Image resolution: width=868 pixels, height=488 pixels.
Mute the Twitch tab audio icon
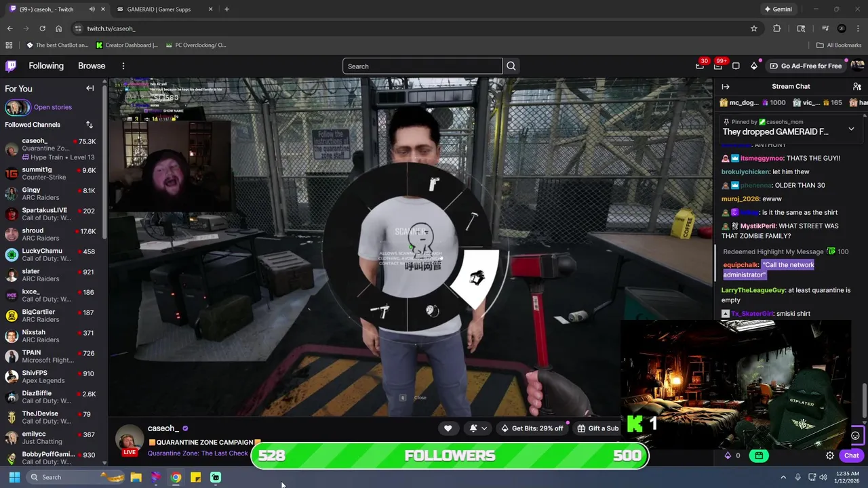(92, 9)
